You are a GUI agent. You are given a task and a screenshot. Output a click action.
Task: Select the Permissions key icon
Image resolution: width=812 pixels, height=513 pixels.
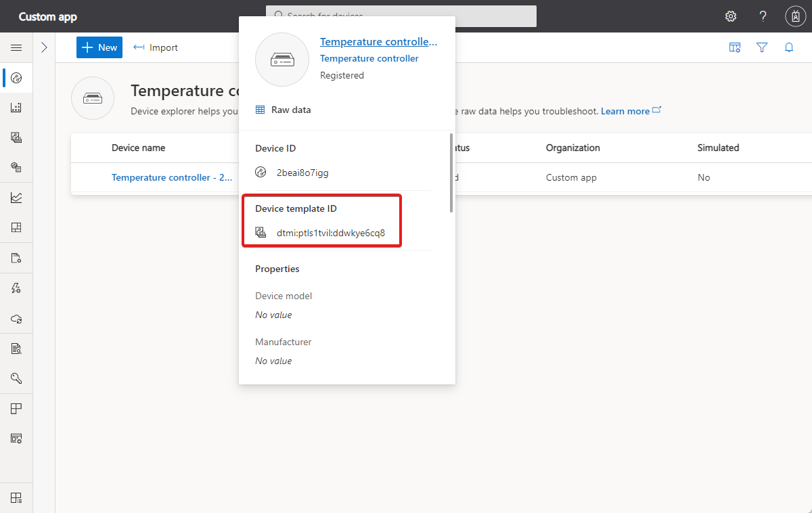click(16, 378)
